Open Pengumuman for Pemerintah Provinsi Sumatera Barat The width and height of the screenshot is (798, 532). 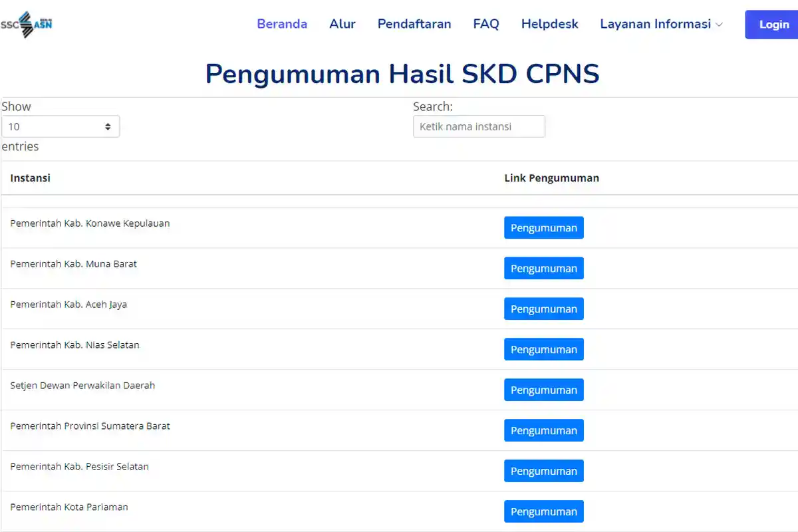pyautogui.click(x=543, y=430)
